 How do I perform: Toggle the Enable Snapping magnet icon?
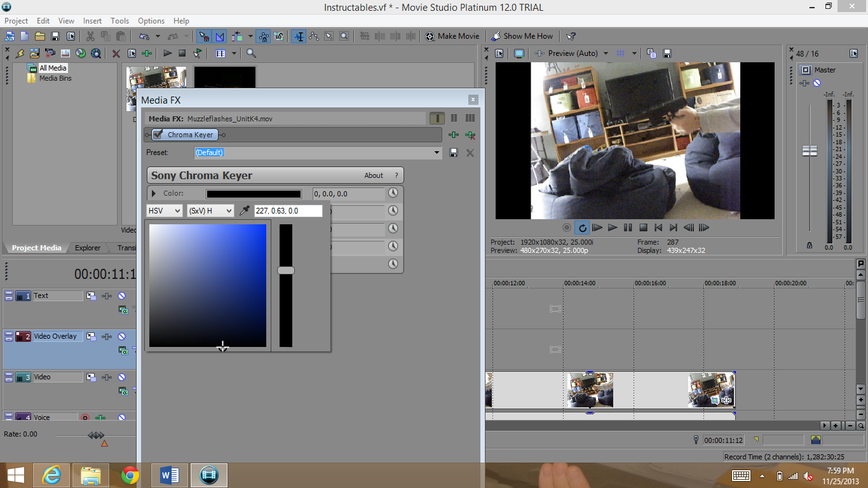(203, 36)
